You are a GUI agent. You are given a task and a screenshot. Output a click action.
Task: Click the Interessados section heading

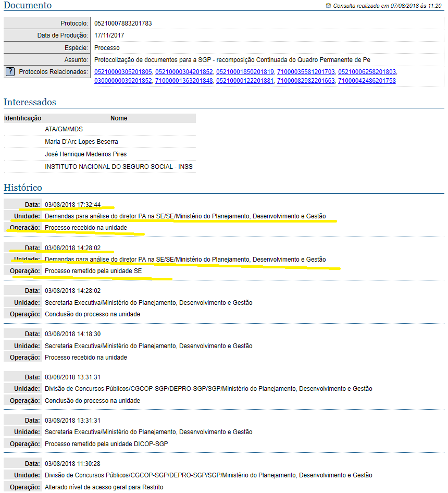[30, 102]
